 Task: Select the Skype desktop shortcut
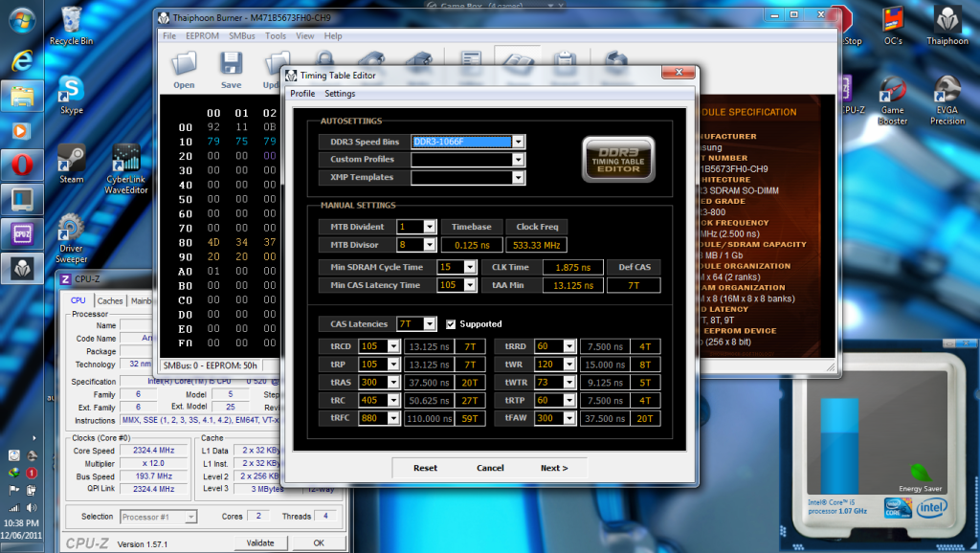pos(71,95)
